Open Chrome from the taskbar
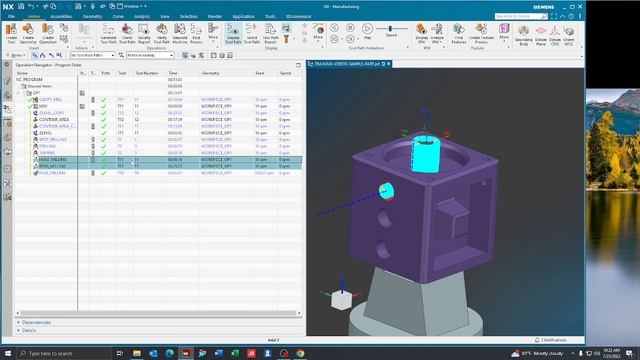The height and width of the screenshot is (360, 640). (x=300, y=353)
